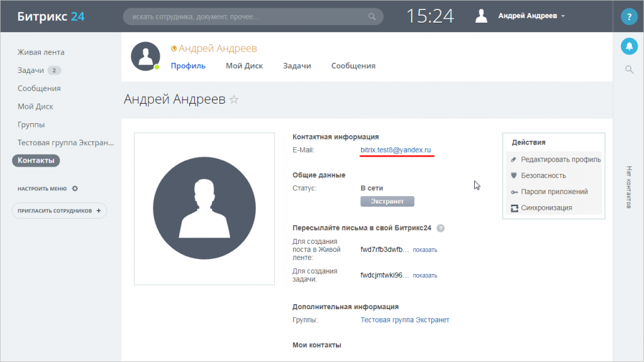The height and width of the screenshot is (362, 644).
Task: Open the Сообщения profile tab
Action: (353, 65)
